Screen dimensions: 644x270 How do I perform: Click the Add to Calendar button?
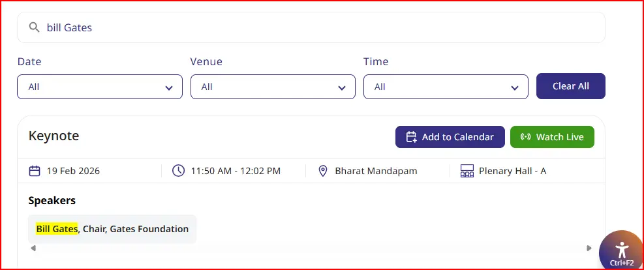[x=450, y=137]
